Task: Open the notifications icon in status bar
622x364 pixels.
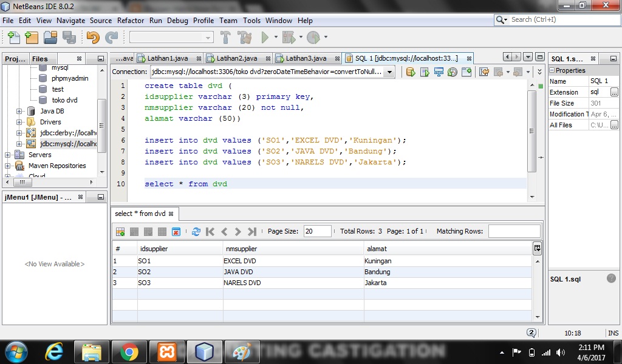Action: 531,332
